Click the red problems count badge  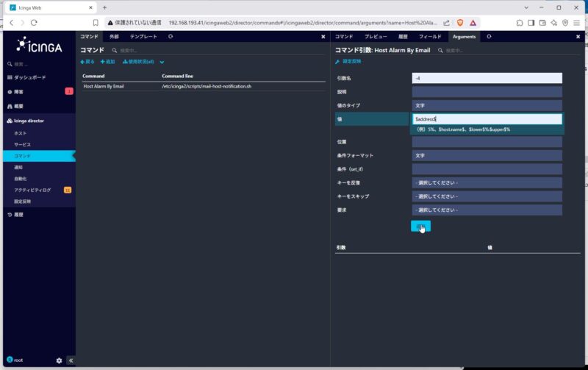(69, 91)
